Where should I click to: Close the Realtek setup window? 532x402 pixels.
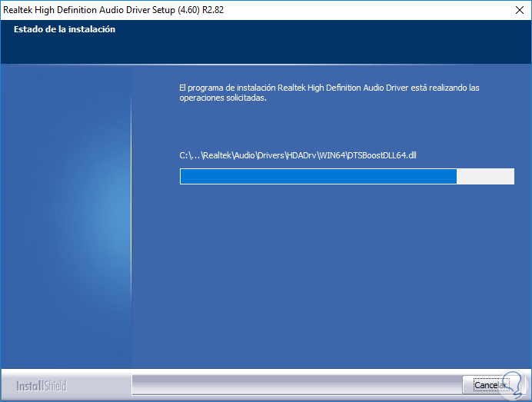520,10
